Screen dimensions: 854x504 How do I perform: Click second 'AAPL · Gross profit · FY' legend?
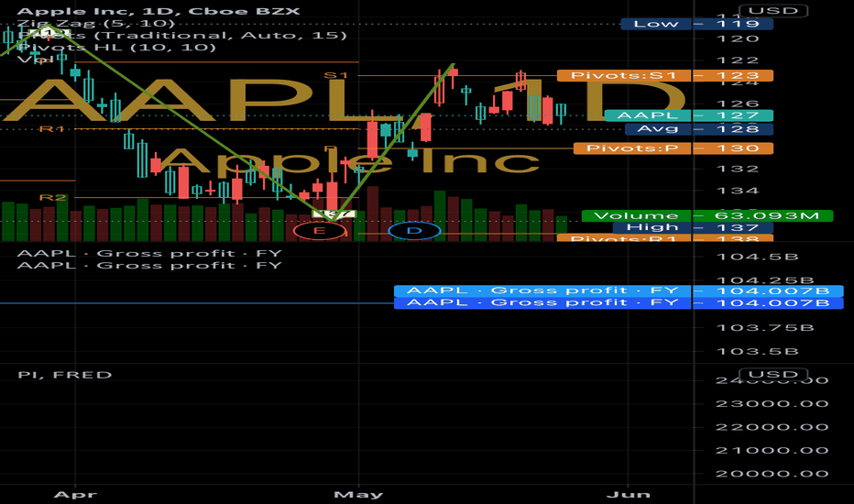[x=149, y=266]
